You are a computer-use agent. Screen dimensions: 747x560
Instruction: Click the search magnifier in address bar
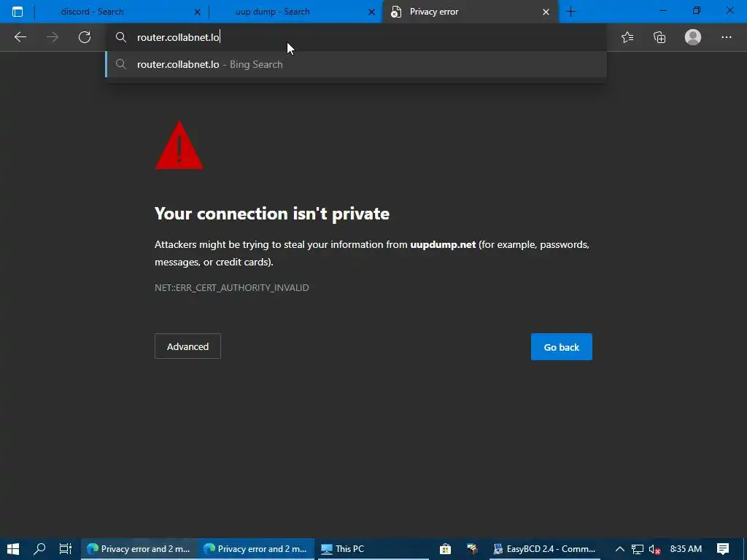(x=121, y=37)
